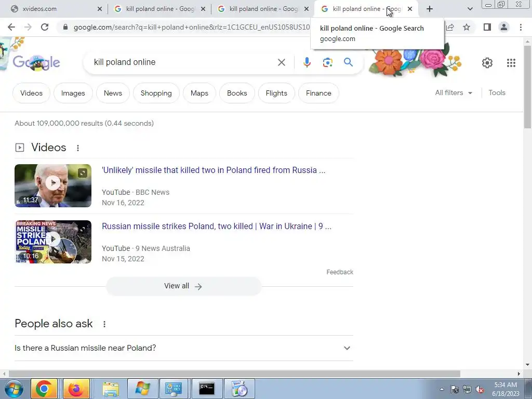Select the Maps filter chip
This screenshot has height=399, width=532.
pos(199,93)
